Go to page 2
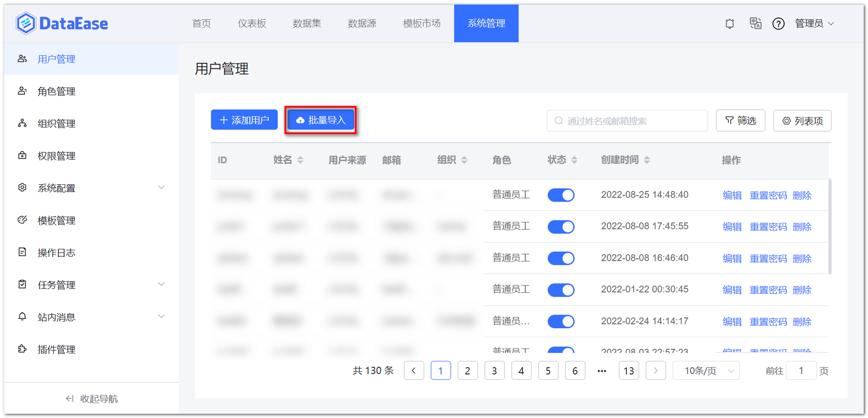Image resolution: width=868 pixels, height=418 pixels. 467,371
